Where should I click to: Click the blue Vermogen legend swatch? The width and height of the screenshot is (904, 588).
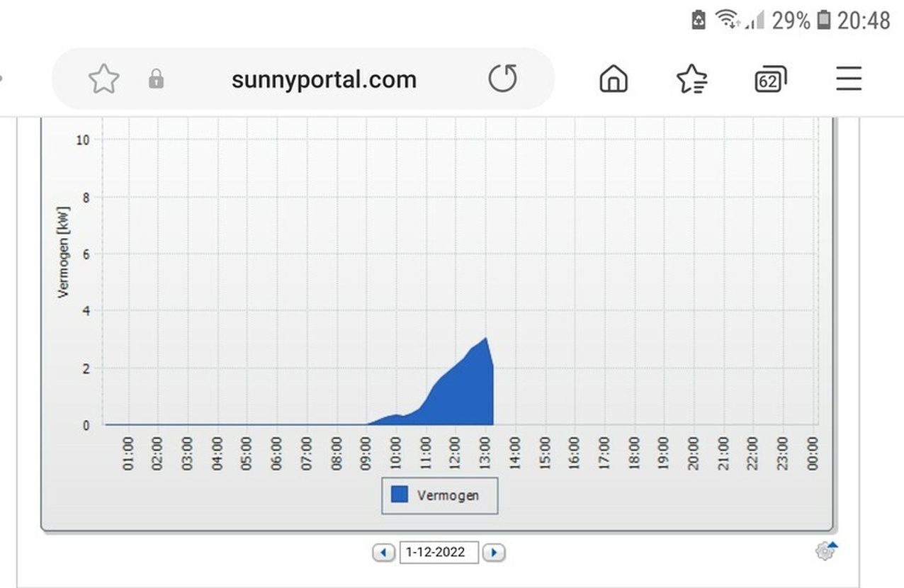click(x=400, y=494)
